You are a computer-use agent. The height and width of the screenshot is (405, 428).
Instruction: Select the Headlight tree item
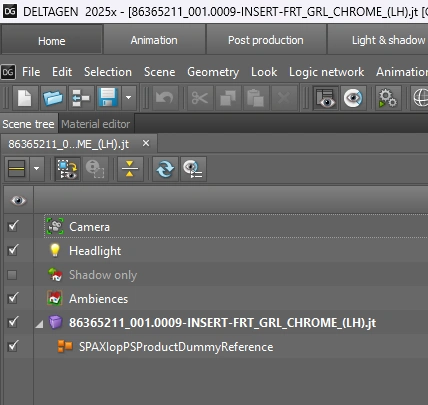point(95,251)
